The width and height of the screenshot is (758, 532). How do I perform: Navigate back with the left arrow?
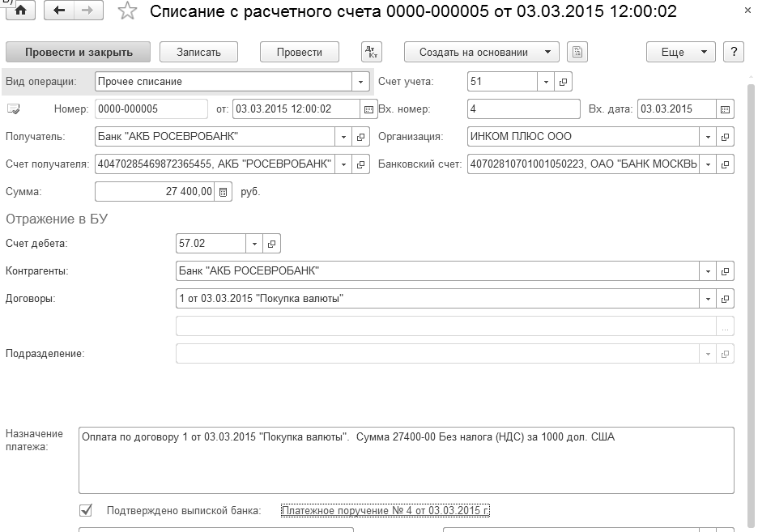[x=59, y=11]
